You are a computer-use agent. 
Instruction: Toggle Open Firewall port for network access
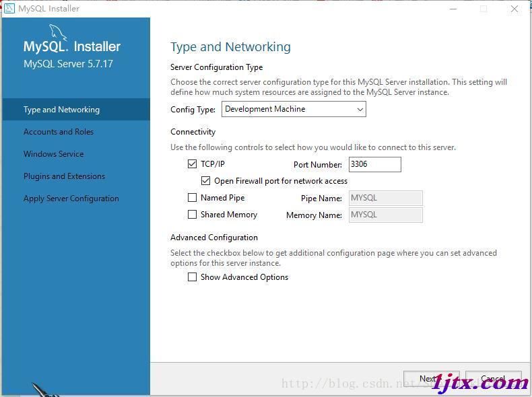pos(205,181)
